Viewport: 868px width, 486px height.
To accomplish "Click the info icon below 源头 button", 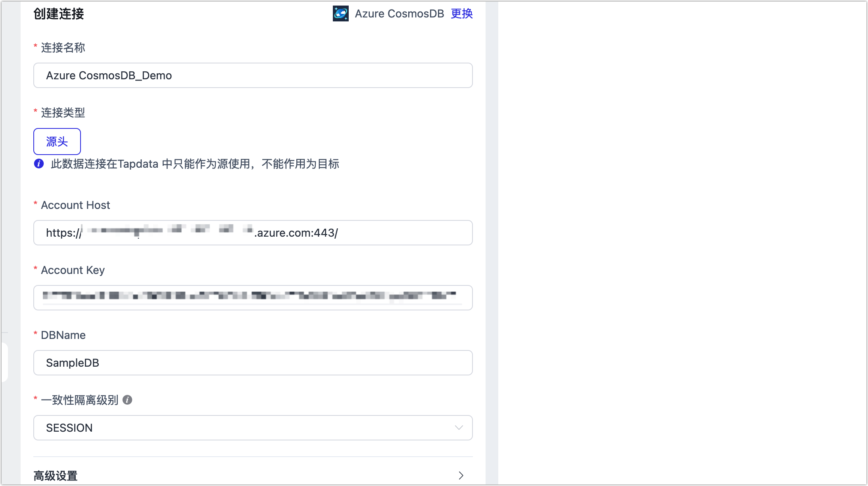I will 38,164.
